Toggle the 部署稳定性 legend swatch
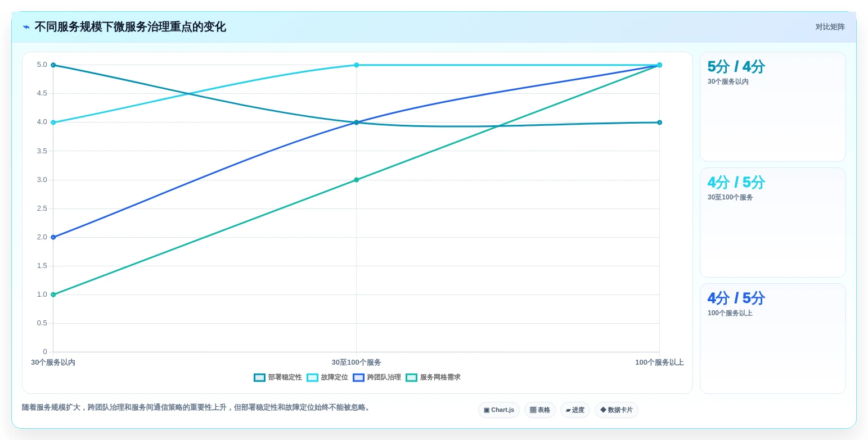868x440 pixels. coord(259,378)
